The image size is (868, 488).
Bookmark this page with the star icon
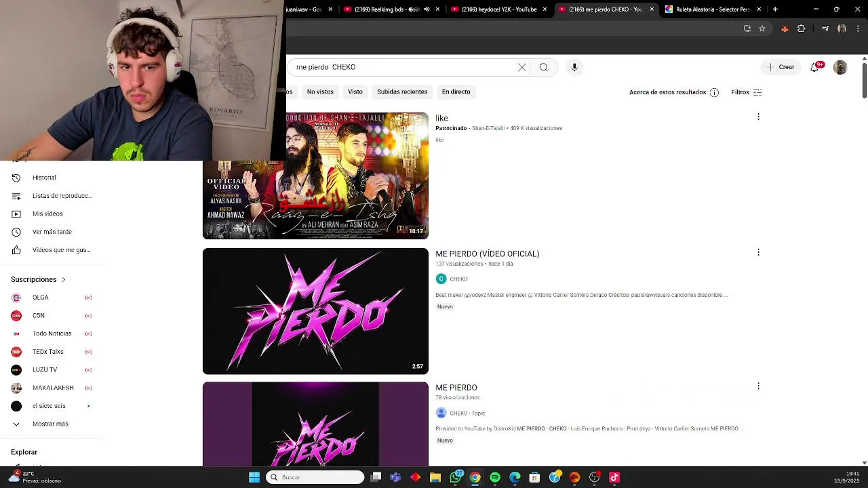click(762, 28)
